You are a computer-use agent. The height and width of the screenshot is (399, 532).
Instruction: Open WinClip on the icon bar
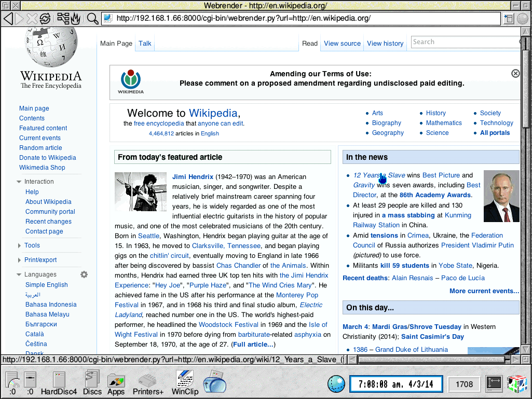(185, 383)
